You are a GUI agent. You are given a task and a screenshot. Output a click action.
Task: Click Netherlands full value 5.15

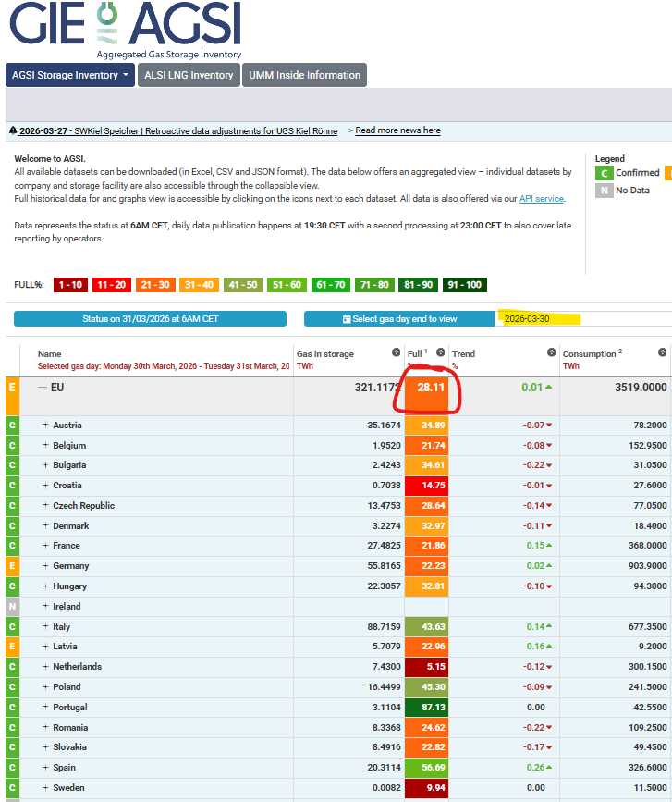click(x=427, y=666)
